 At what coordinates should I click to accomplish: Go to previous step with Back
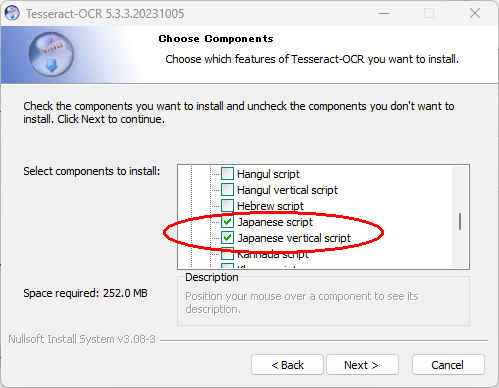point(287,365)
